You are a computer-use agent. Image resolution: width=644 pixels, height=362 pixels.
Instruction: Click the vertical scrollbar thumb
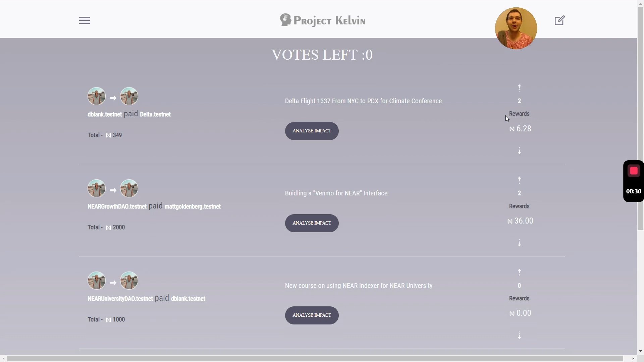coord(641,118)
